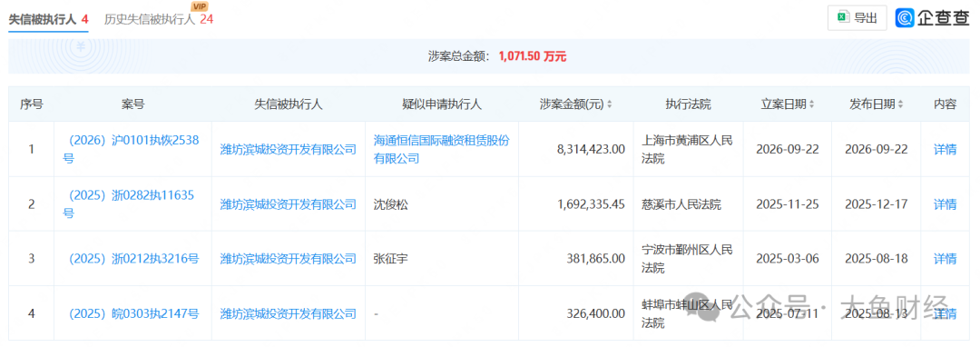Screen dimensions: 980x347
Task: Sort by 涉案金额 column arrows
Action: 610,104
